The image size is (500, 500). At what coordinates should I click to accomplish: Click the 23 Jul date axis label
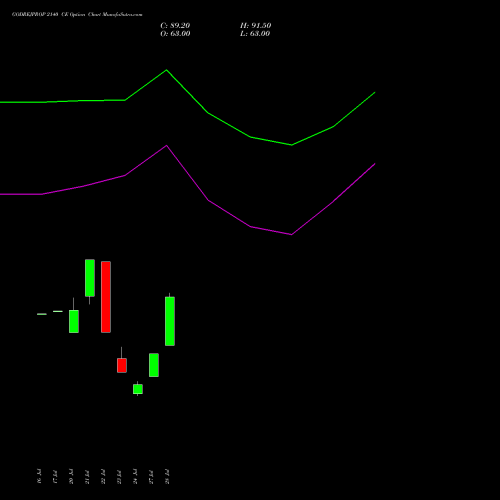coord(119,476)
